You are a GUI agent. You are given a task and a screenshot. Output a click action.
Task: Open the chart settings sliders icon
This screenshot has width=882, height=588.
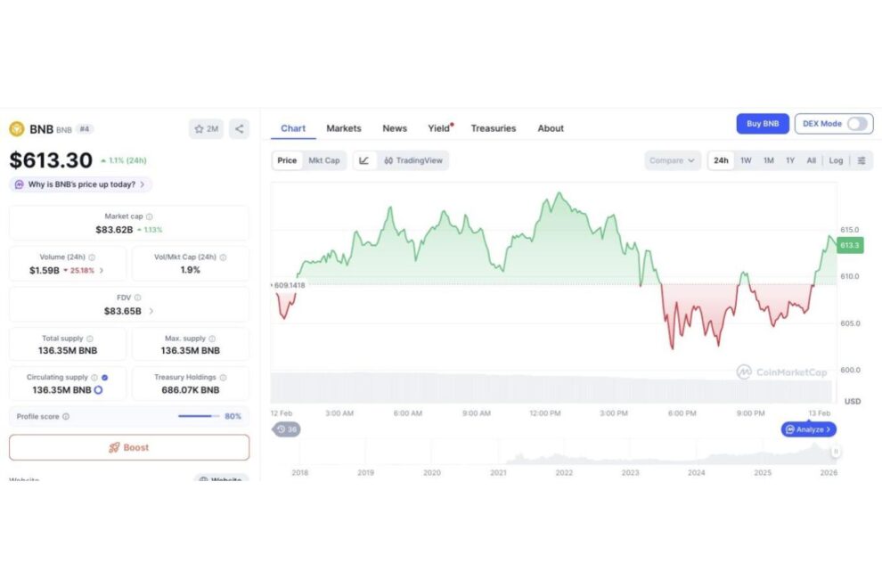(x=861, y=160)
